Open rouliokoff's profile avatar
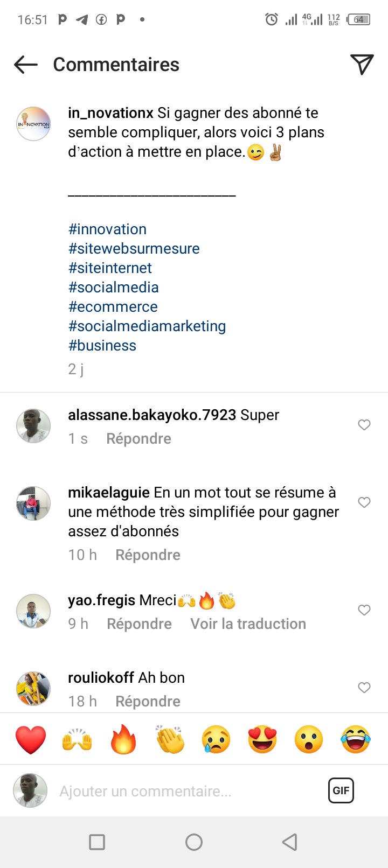The image size is (388, 868). point(33,688)
